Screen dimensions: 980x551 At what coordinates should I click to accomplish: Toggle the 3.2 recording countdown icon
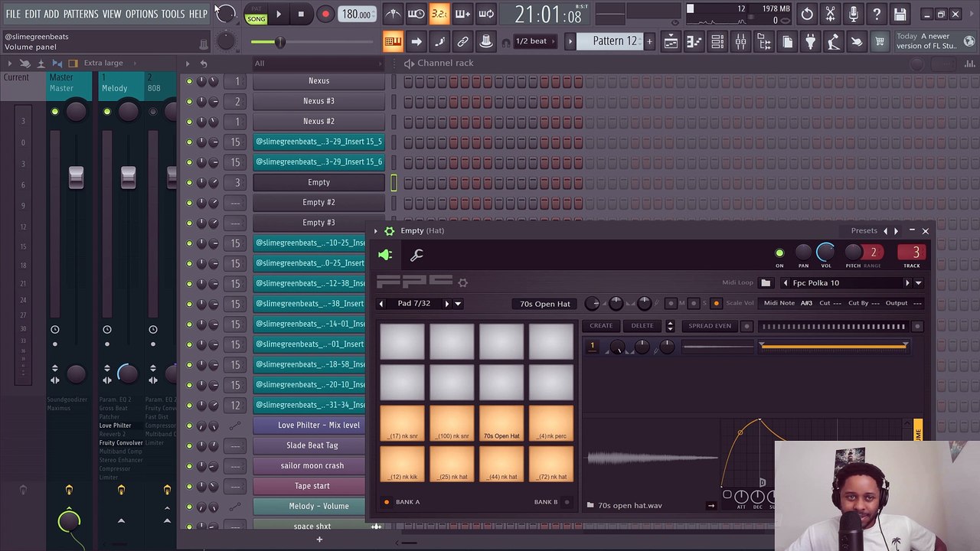pos(439,14)
